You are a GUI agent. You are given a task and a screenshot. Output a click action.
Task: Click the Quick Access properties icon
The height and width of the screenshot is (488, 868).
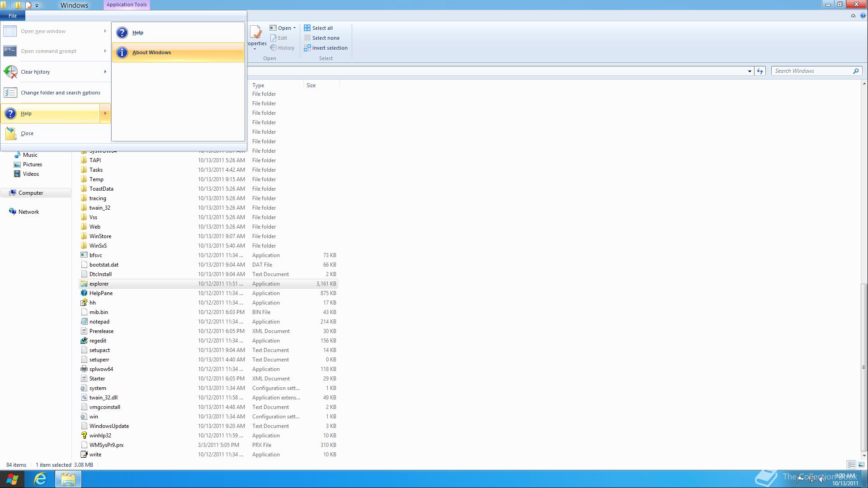click(x=29, y=5)
